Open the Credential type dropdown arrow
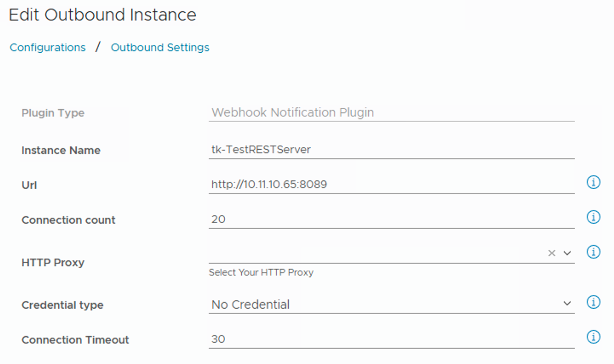The height and width of the screenshot is (364, 614). (x=567, y=304)
